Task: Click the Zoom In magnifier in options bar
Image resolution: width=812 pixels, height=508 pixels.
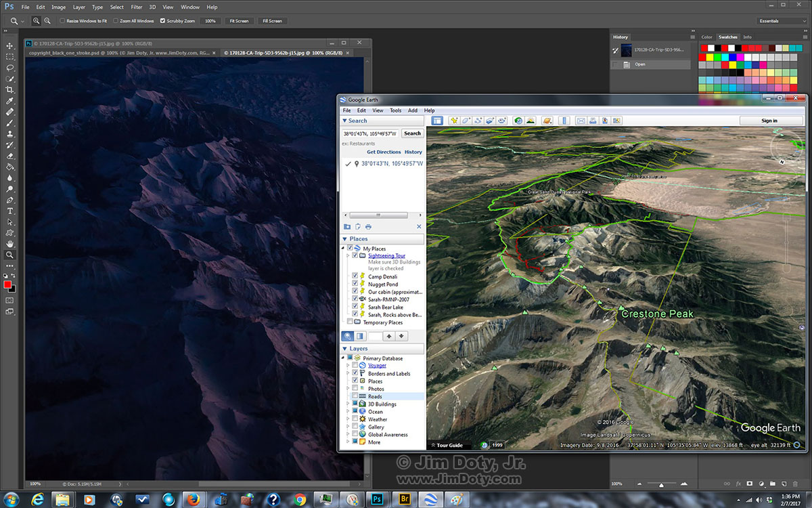Action: click(x=37, y=21)
